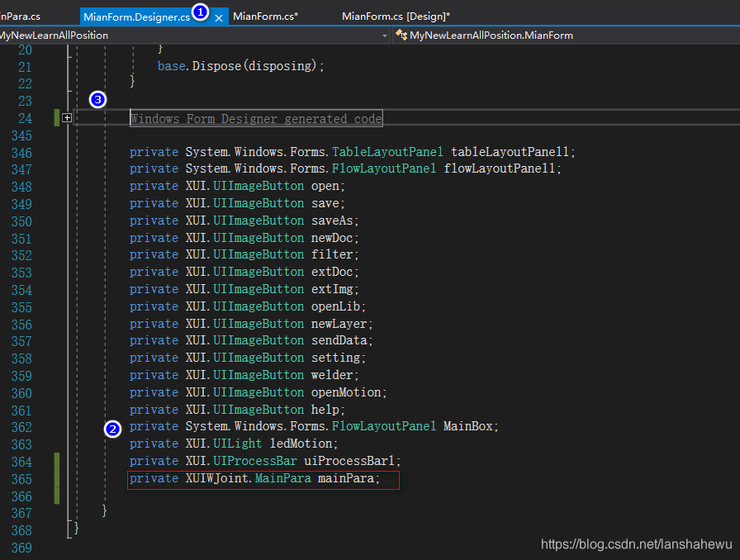The height and width of the screenshot is (560, 740).
Task: Click the 'extImg' field name
Action: pyautogui.click(x=332, y=289)
